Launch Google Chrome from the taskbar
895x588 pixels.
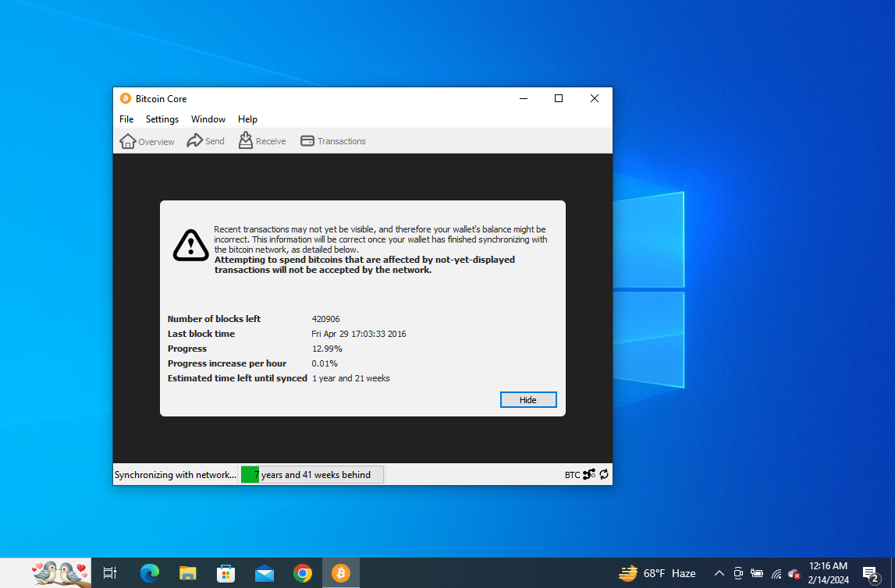click(x=303, y=572)
